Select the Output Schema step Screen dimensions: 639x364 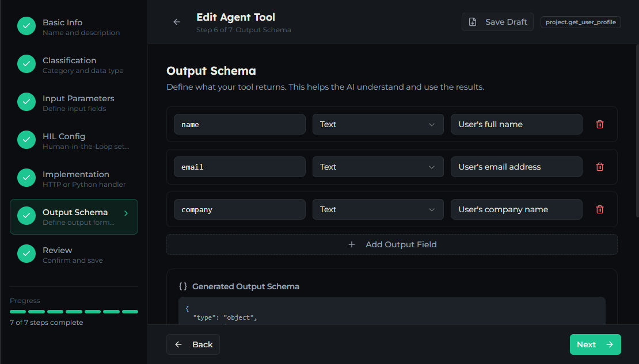pyautogui.click(x=74, y=217)
